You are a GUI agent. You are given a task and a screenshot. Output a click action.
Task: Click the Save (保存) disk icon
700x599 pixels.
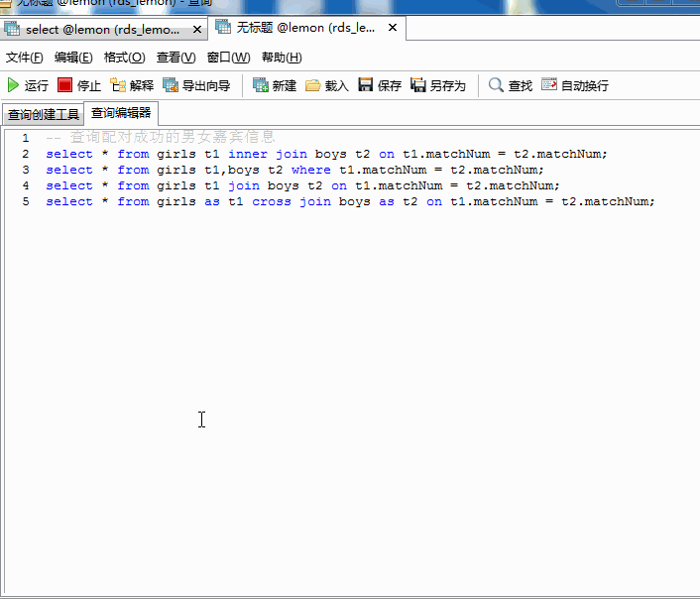coord(366,85)
